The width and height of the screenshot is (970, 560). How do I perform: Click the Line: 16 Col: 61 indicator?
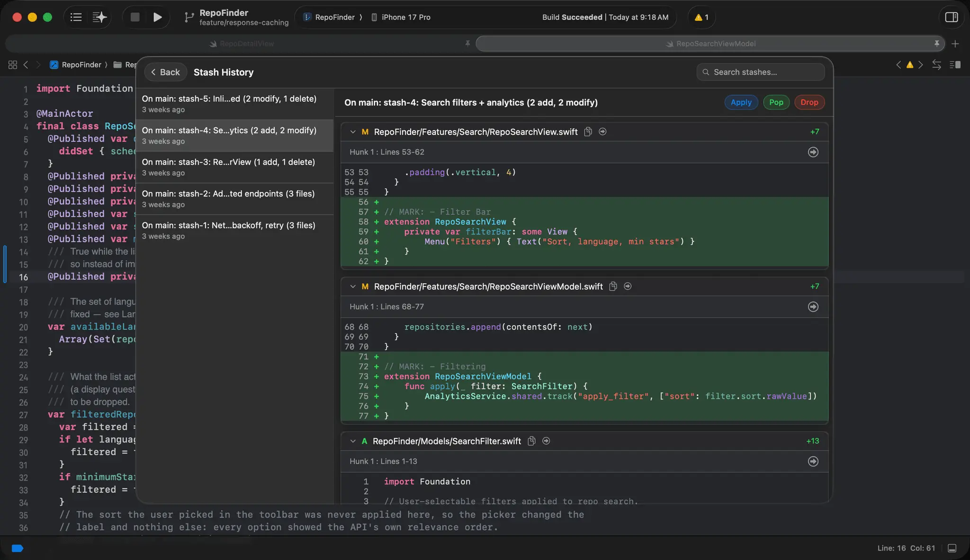906,548
